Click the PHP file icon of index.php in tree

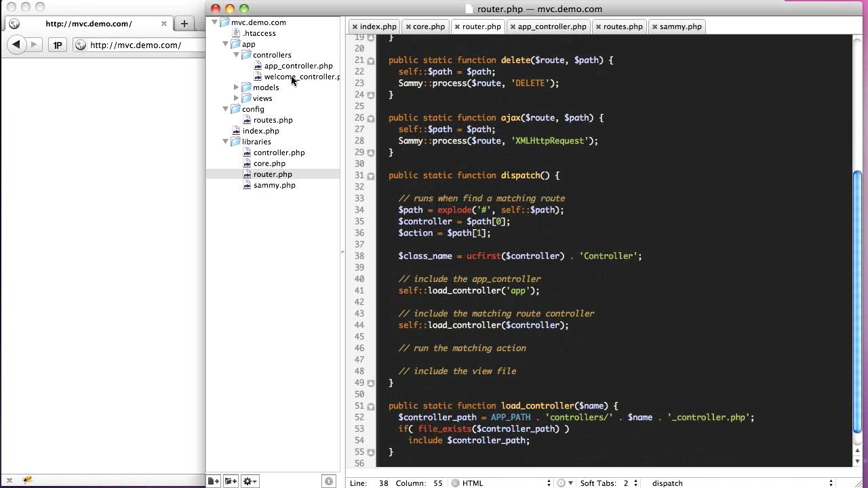(236, 131)
